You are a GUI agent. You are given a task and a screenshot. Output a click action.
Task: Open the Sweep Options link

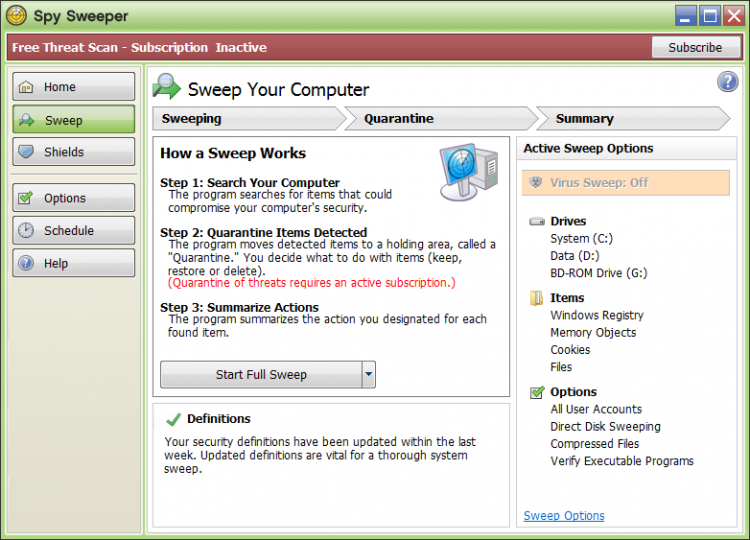(564, 516)
